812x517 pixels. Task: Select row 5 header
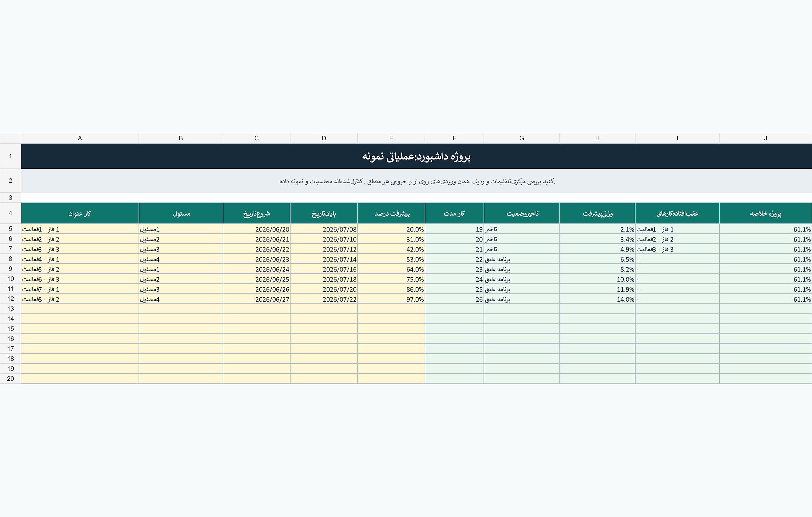click(x=10, y=229)
